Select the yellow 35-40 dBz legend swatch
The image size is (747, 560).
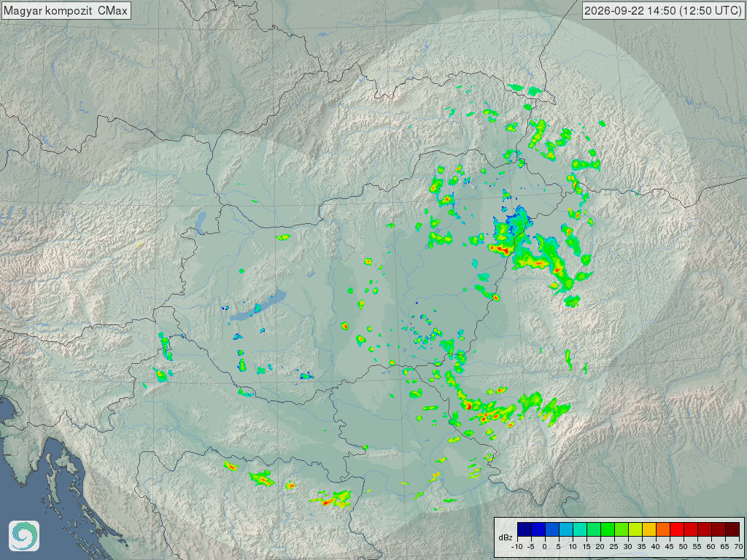649,529
